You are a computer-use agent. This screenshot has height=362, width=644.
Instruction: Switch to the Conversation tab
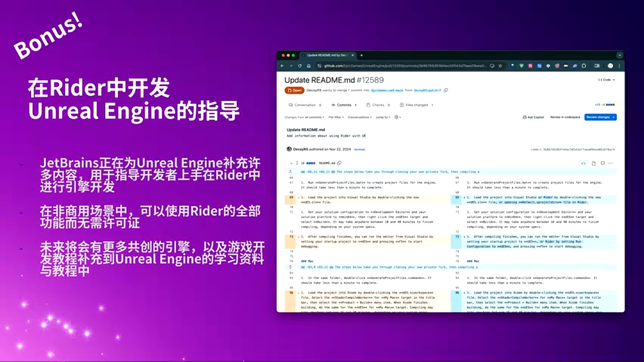tap(304, 105)
